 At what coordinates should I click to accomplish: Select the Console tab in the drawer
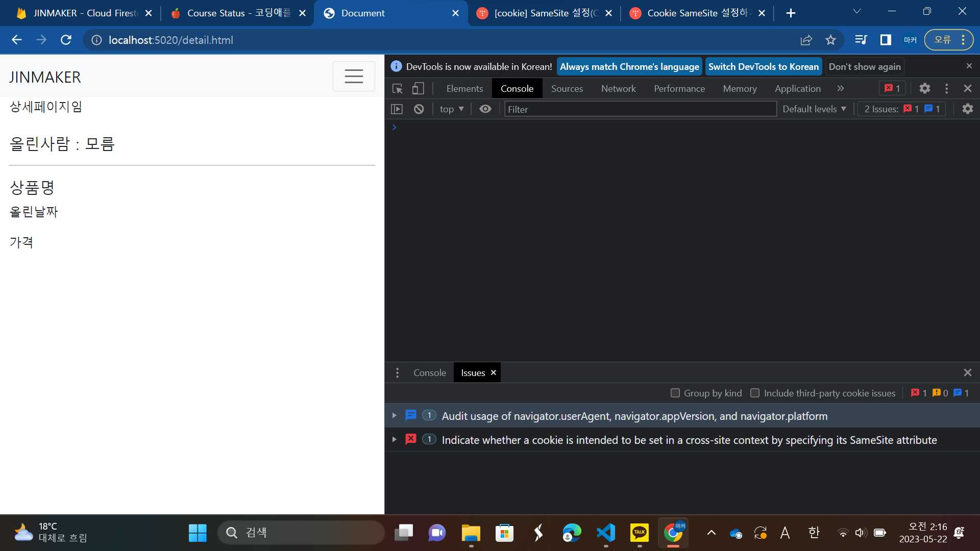pos(429,373)
